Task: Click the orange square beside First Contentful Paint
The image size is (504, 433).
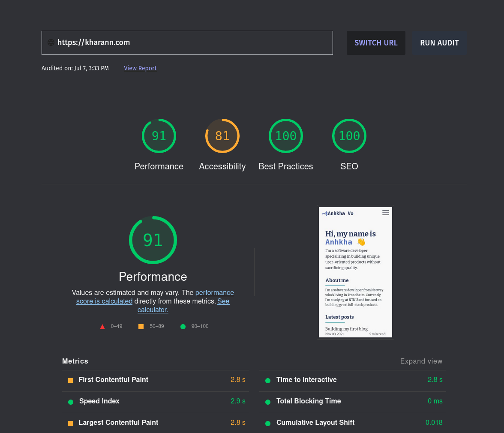Action: pos(70,380)
